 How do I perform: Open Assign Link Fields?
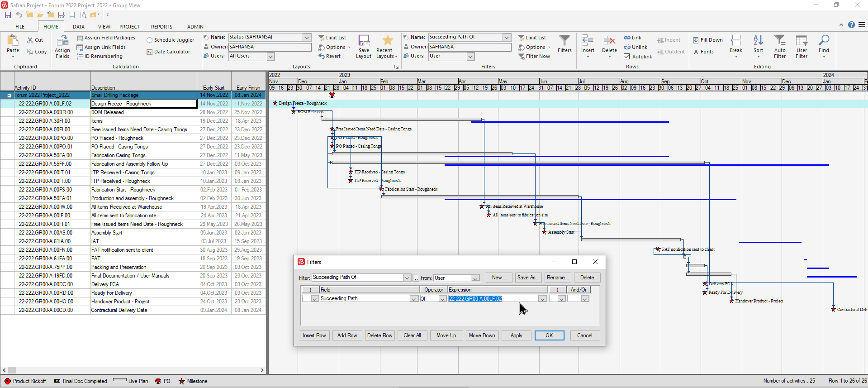(x=102, y=47)
